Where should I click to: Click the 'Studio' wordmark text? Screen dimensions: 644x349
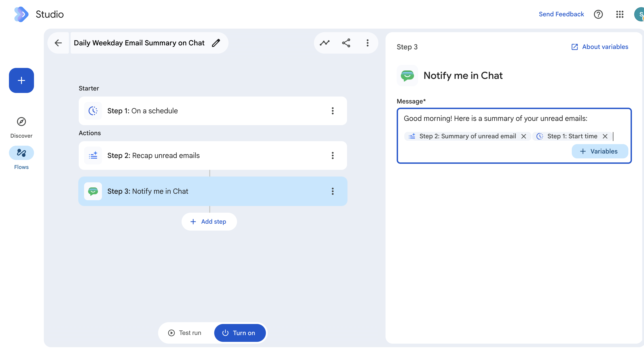tap(49, 14)
